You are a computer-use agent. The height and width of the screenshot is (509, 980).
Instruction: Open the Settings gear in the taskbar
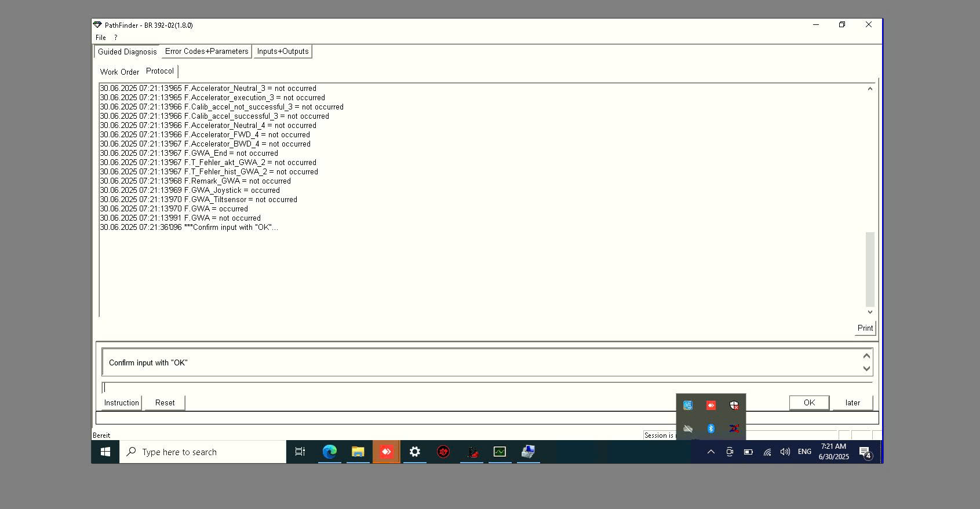(414, 452)
